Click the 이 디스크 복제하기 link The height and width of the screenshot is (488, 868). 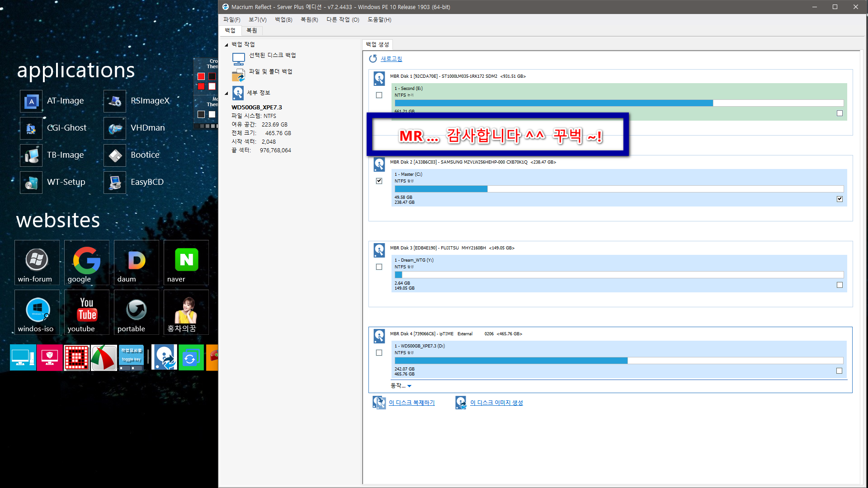click(x=412, y=403)
